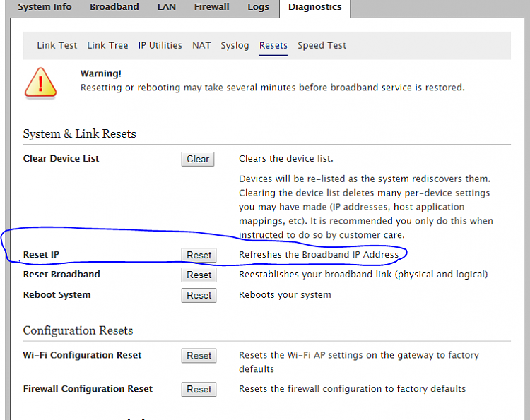Screen dimensions: 530x420
Task: Select the Diagnostics tab
Action: [315, 7]
